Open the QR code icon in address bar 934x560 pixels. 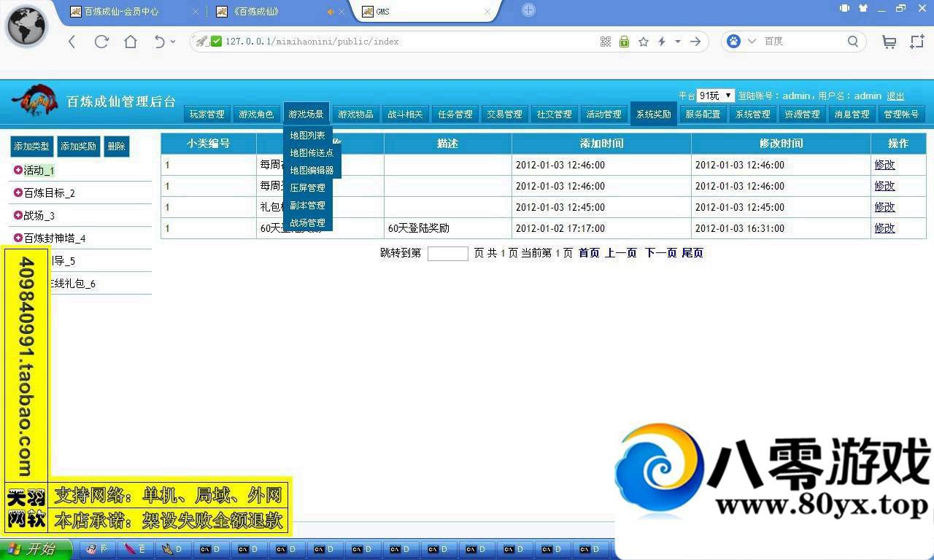[606, 42]
